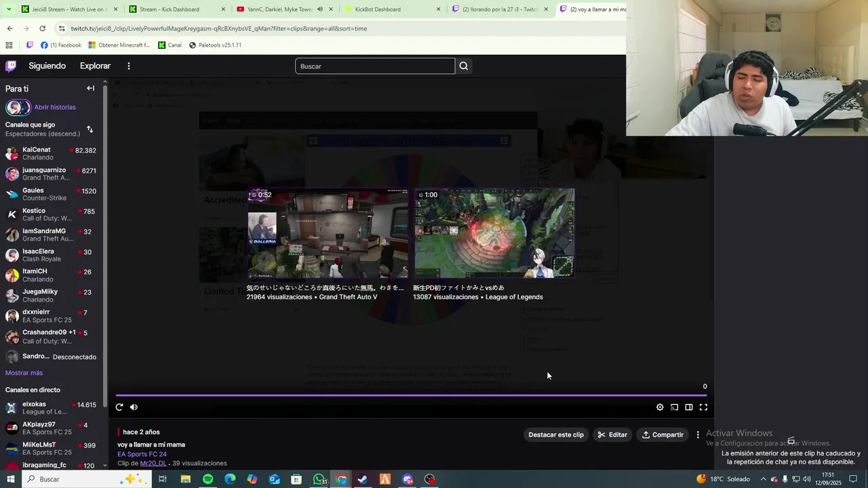Open Chrome apps grid shortcut
The width and height of the screenshot is (868, 488).
point(9,45)
